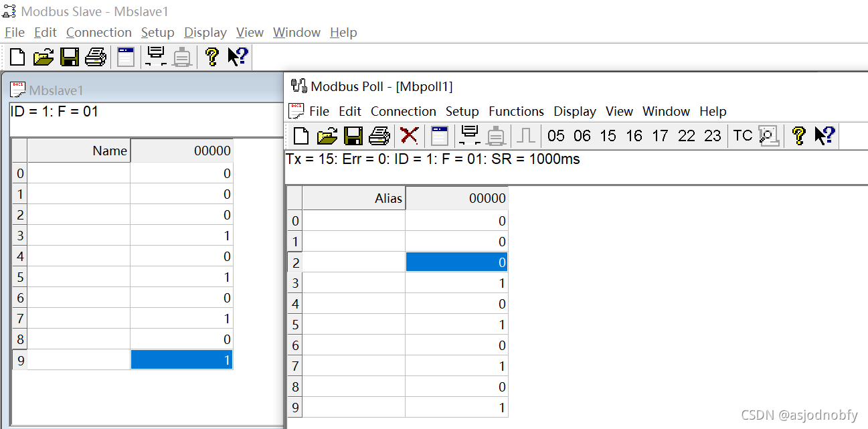Click Disconnect icon in Modbus Slave toolbar
The image size is (868, 429).
(182, 57)
